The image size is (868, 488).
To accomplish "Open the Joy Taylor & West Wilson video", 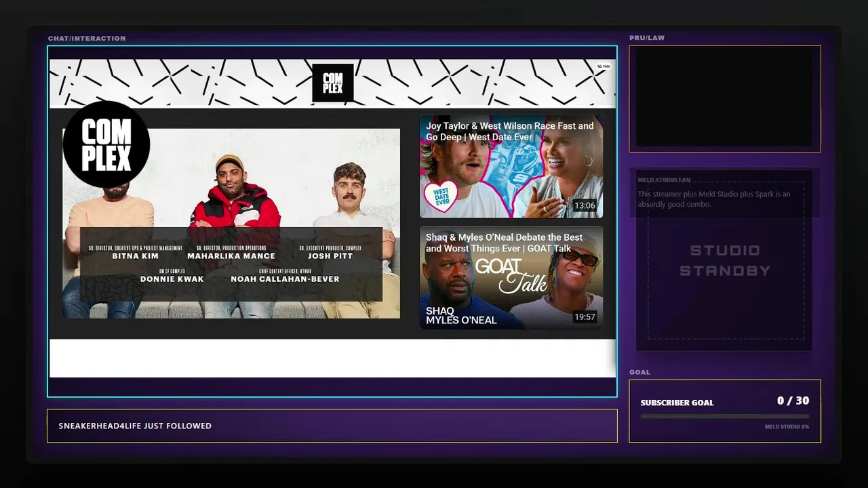I will coord(511,166).
